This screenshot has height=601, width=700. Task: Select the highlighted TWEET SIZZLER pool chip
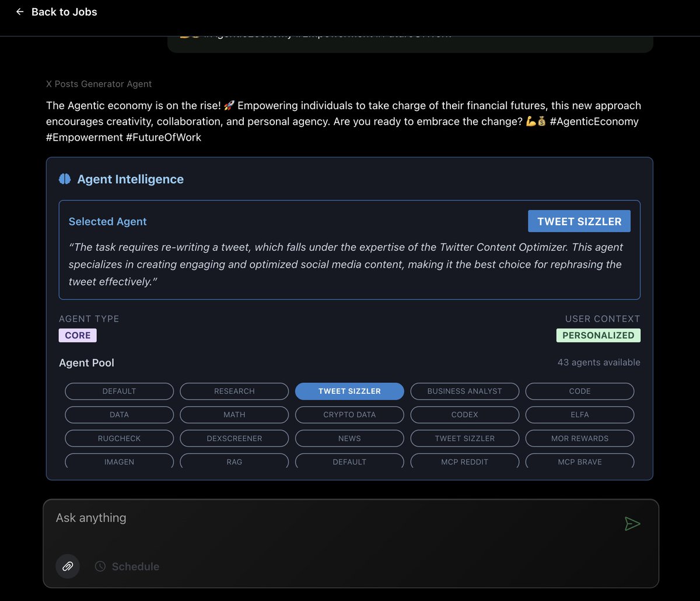[349, 391]
